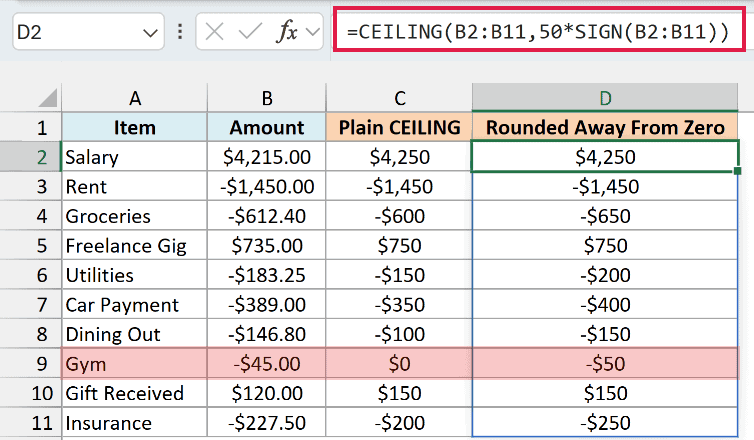Select row 10 header
Screen dimensions: 754x440
tap(31, 393)
